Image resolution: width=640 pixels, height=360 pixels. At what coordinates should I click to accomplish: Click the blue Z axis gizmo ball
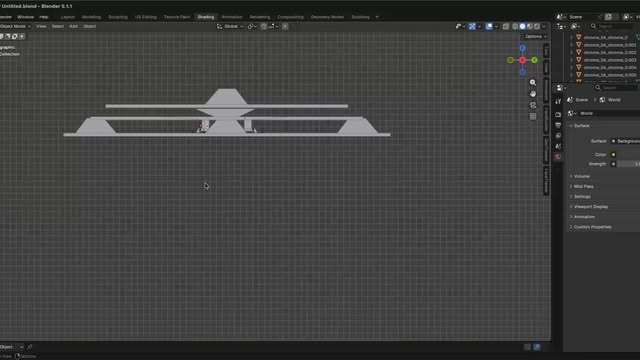coord(522,49)
